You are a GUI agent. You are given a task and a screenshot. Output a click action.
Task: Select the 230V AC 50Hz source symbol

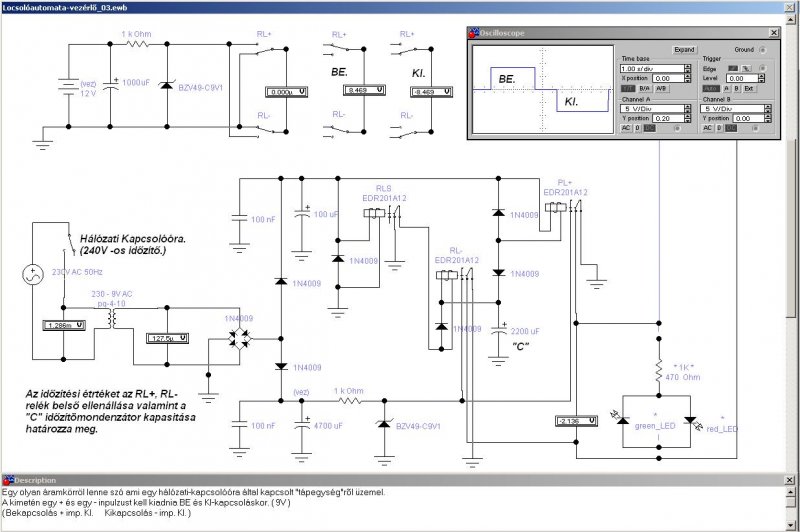click(33, 275)
